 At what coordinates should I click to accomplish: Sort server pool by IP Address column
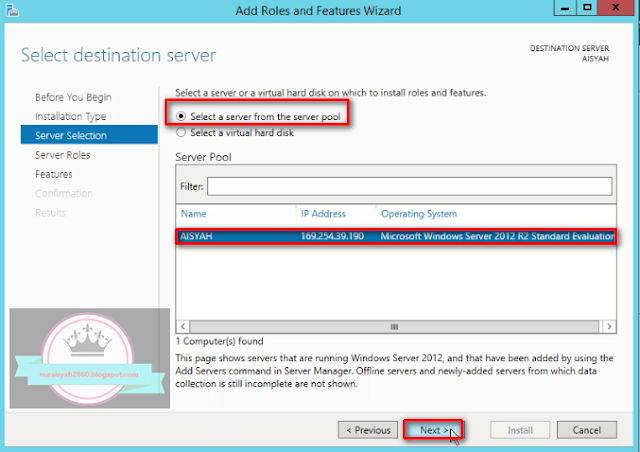[323, 214]
